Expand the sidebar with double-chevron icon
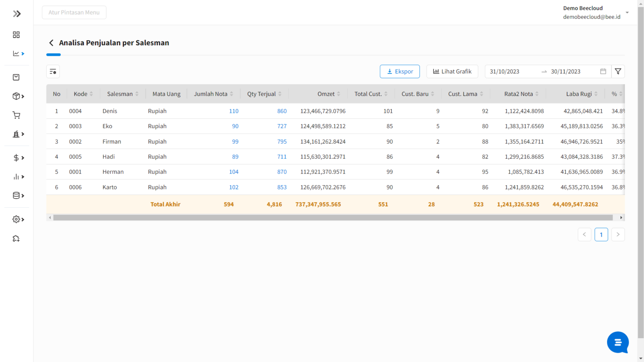 [17, 14]
